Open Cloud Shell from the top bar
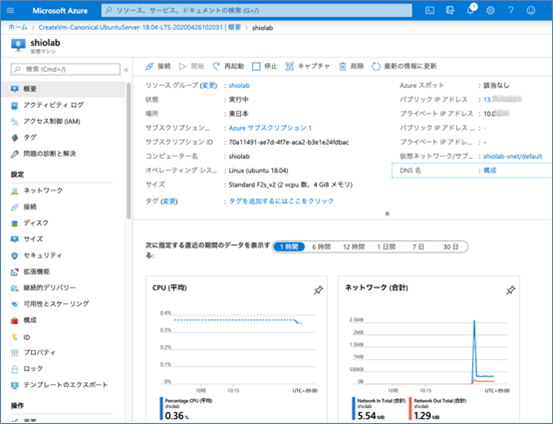The width and height of the screenshot is (553, 424). (430, 11)
